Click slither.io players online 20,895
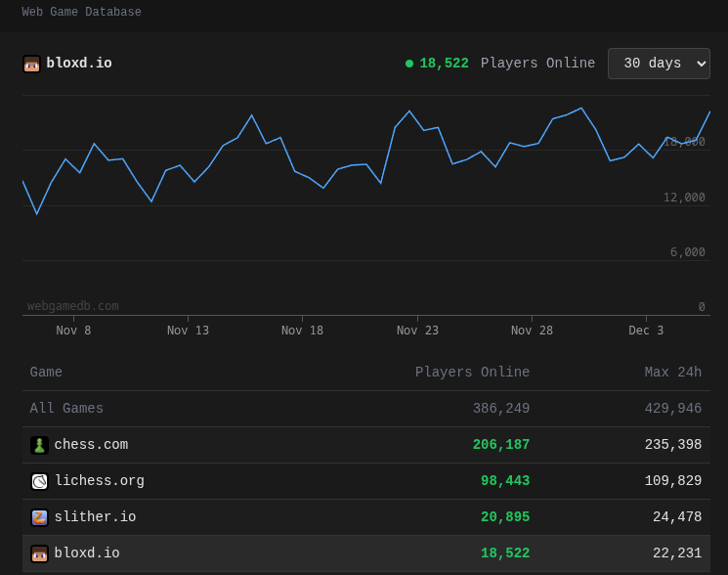 click(x=505, y=517)
